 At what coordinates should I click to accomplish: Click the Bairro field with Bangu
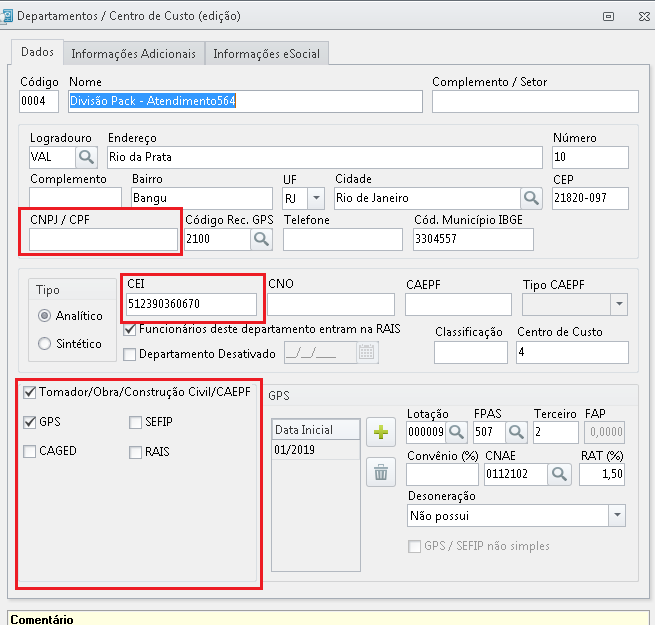202,198
